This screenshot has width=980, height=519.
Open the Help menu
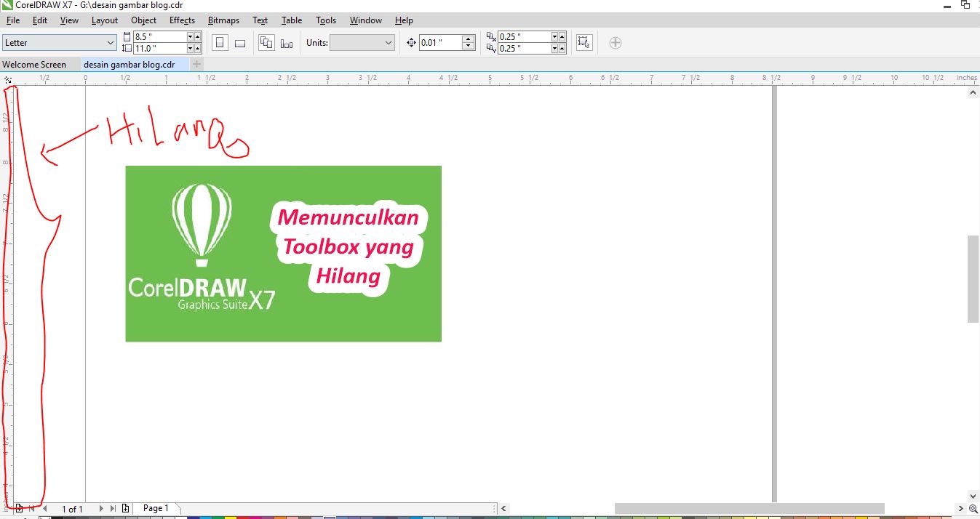pyautogui.click(x=404, y=20)
